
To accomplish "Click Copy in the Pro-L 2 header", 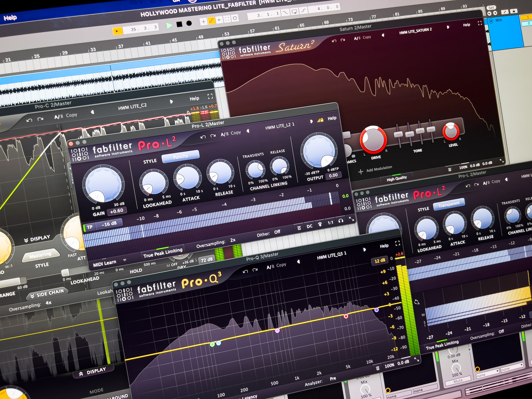I will coord(236,133).
